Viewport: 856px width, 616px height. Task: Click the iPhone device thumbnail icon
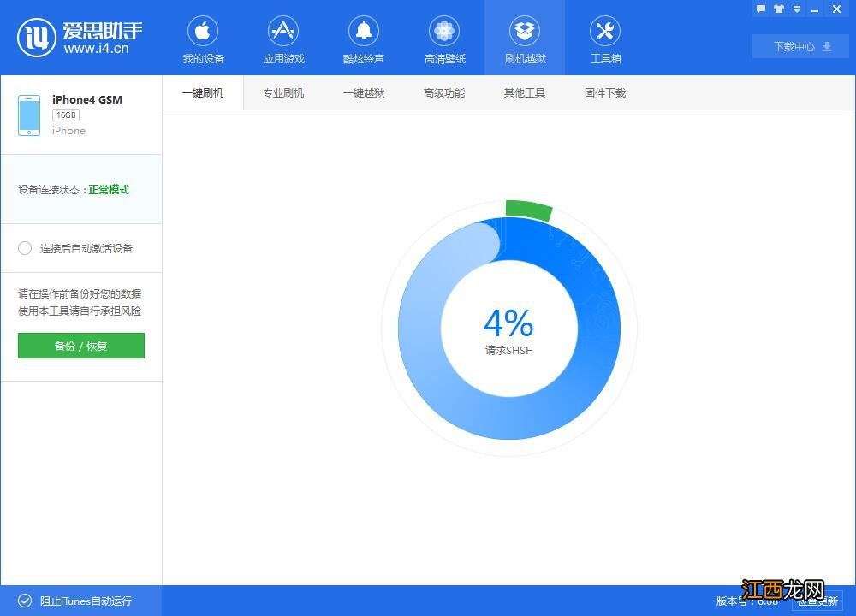tap(29, 115)
